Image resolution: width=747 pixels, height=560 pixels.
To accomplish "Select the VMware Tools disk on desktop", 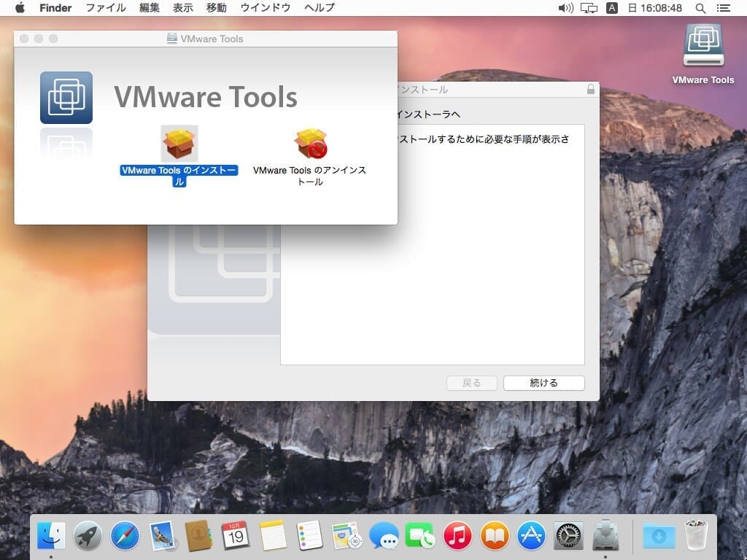I will (703, 47).
